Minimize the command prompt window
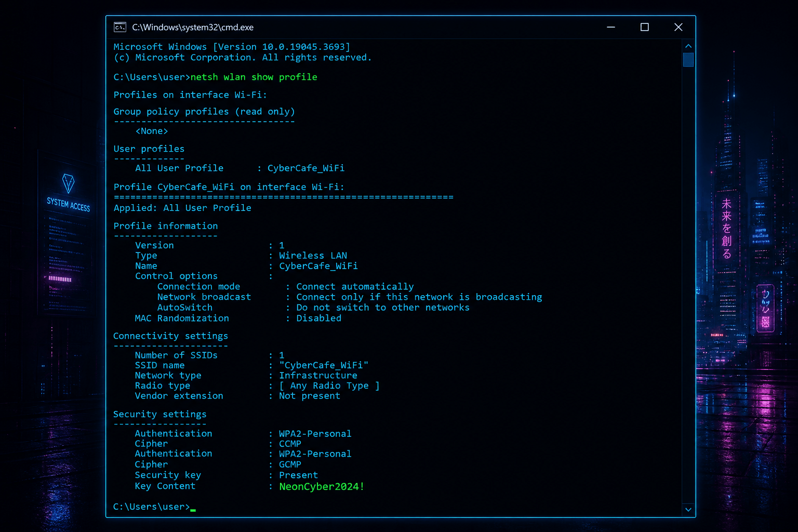798x532 pixels. coord(611,27)
